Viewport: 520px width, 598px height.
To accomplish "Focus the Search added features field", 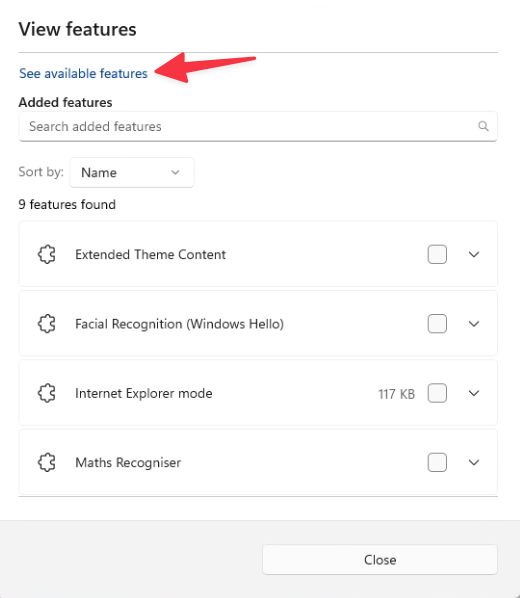I will (x=258, y=126).
